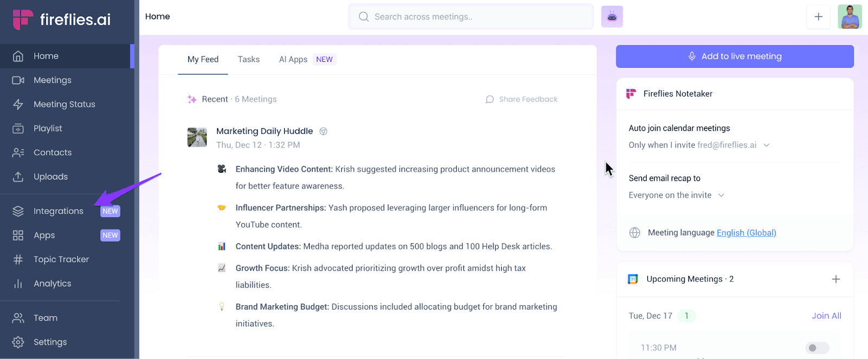Click the 6 Meetings count text
Viewport: 868px width, 359px height.
tap(256, 99)
